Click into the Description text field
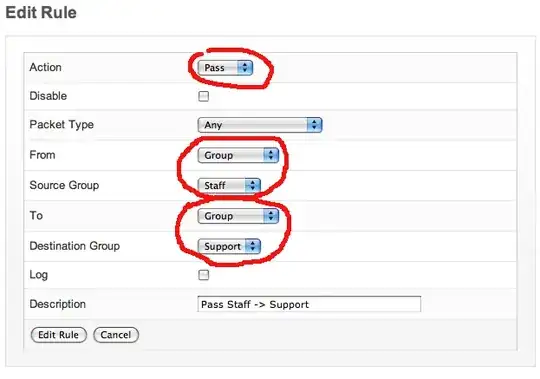Viewport: 540px width, 379px height. pos(309,304)
